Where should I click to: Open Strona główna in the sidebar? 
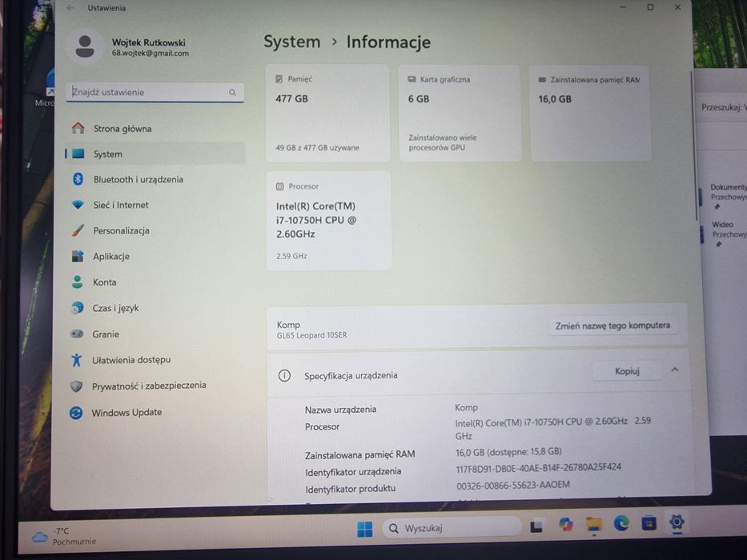coord(155,129)
